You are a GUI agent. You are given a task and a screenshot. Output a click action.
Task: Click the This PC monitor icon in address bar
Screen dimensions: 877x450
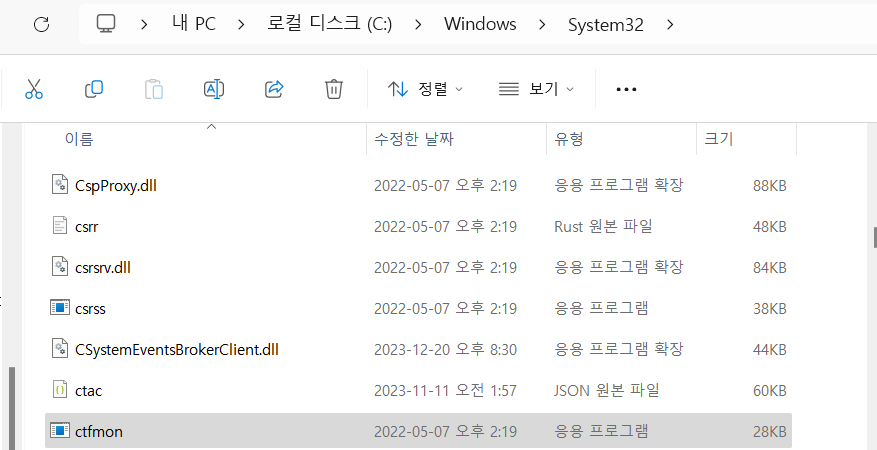[106, 23]
